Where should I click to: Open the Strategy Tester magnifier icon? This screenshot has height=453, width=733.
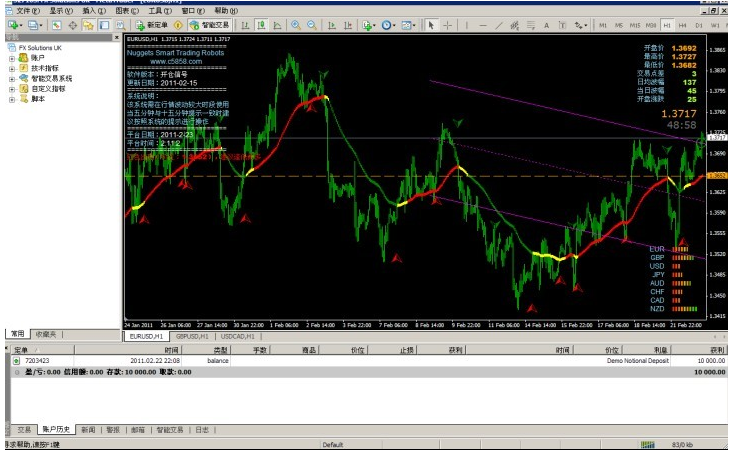click(120, 25)
